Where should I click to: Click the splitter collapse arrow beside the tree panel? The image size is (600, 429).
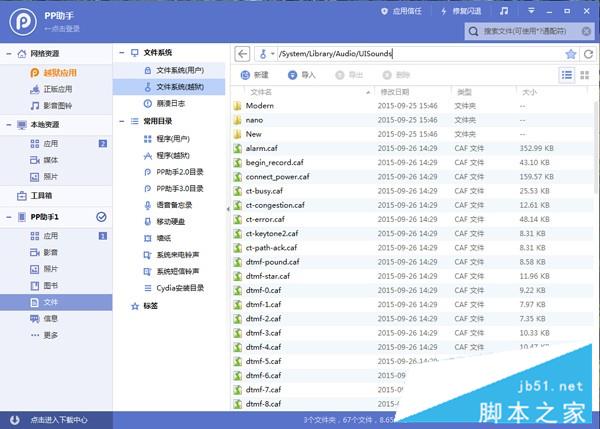click(228, 209)
